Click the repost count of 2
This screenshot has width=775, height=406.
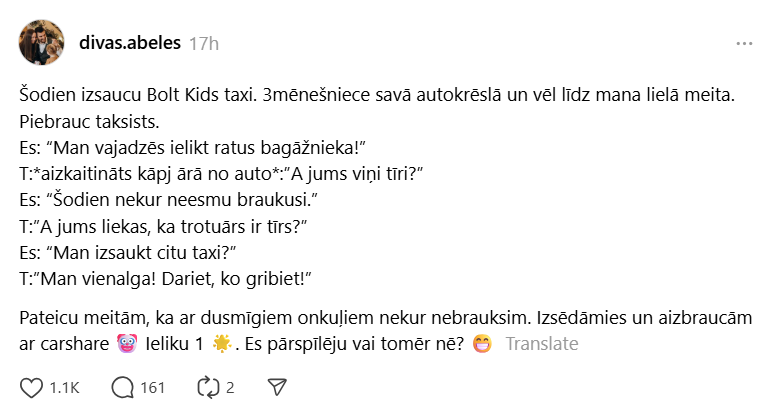point(230,387)
